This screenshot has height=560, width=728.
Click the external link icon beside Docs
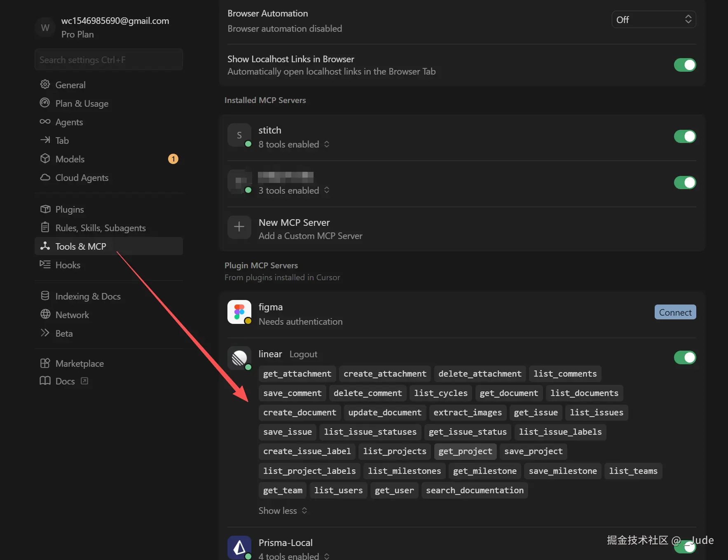(x=84, y=381)
